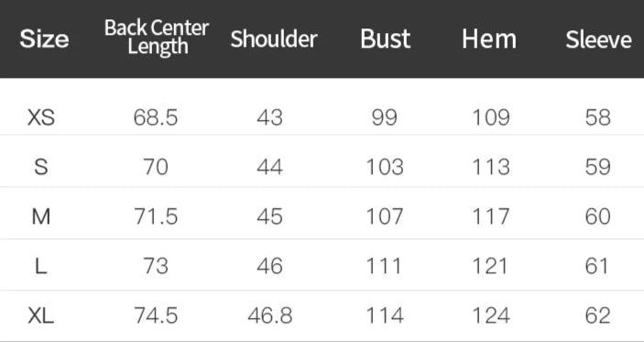Click the 61 sleeve value for L
This screenshot has height=342, width=644.
pos(596,267)
